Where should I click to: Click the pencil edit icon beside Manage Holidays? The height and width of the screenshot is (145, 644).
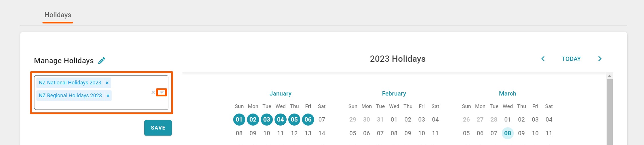pyautogui.click(x=102, y=61)
